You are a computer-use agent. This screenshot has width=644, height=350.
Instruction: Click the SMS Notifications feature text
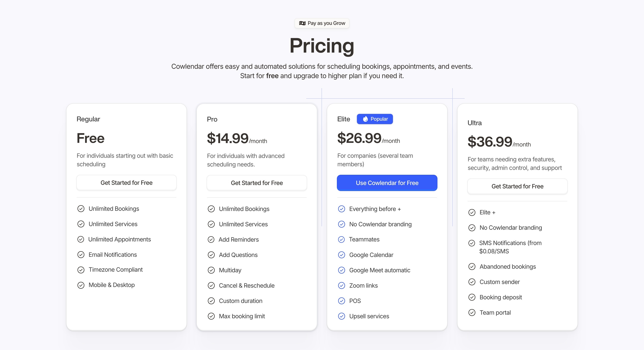click(x=510, y=247)
